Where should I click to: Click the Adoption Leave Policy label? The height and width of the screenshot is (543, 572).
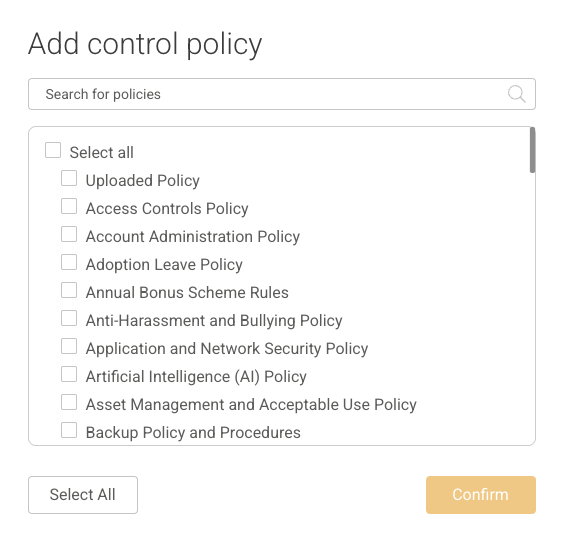coord(164,265)
